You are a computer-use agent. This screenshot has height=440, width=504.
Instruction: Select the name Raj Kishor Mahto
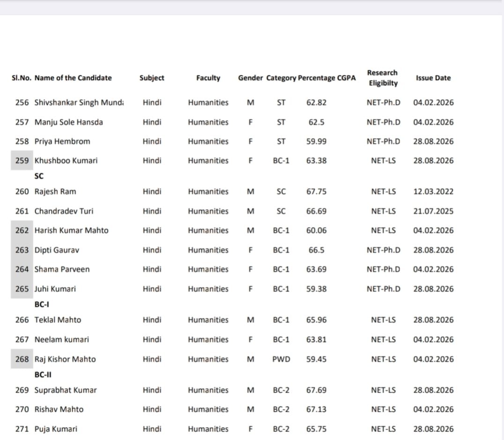(x=65, y=359)
